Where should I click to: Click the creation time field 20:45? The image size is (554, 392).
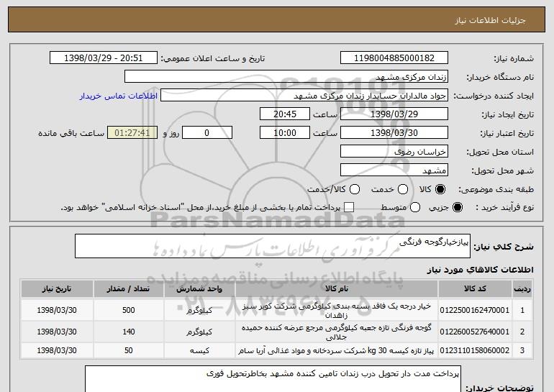(x=285, y=114)
